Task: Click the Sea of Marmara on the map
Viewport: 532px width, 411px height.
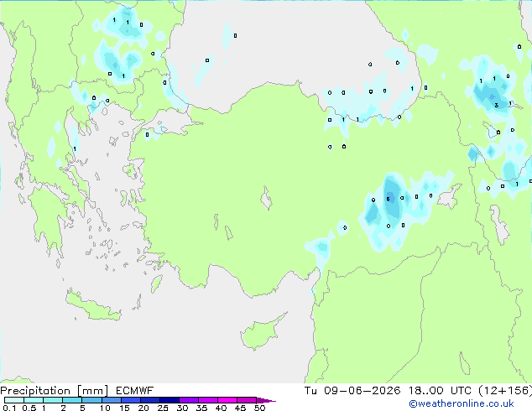Action: (x=173, y=122)
